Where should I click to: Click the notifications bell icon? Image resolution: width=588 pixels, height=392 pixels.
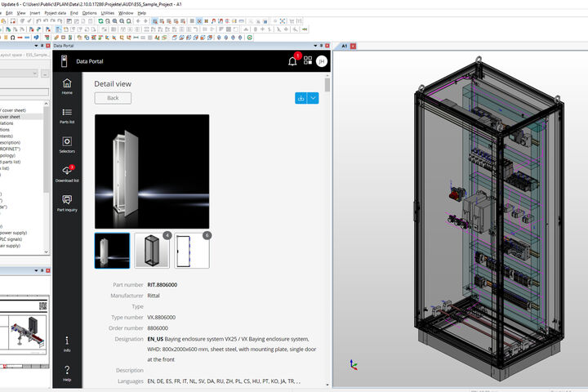(x=292, y=61)
